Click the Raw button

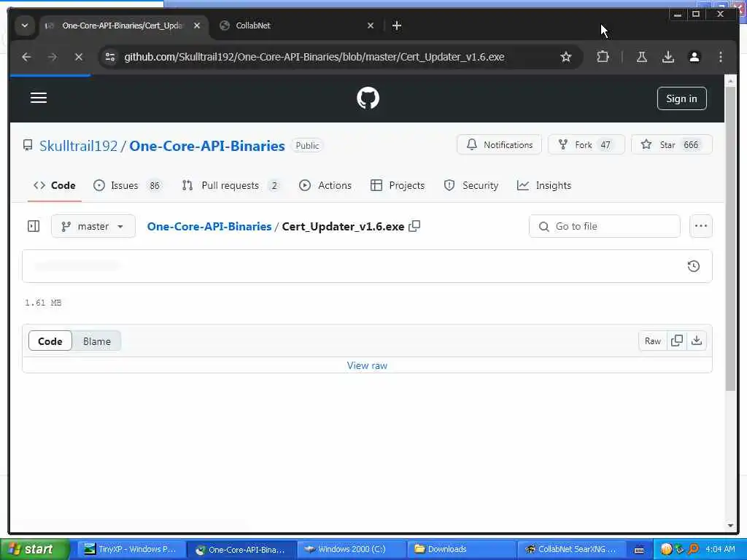(x=653, y=341)
